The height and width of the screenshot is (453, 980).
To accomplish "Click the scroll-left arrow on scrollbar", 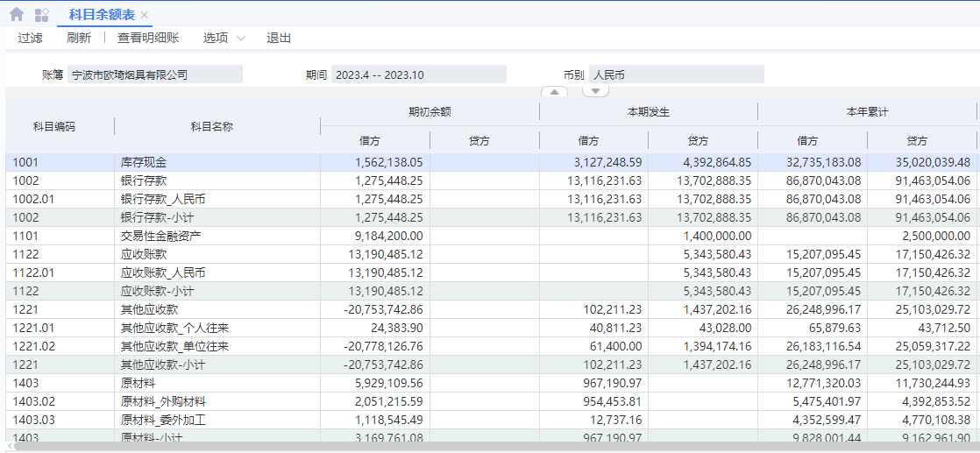I will click(10, 446).
